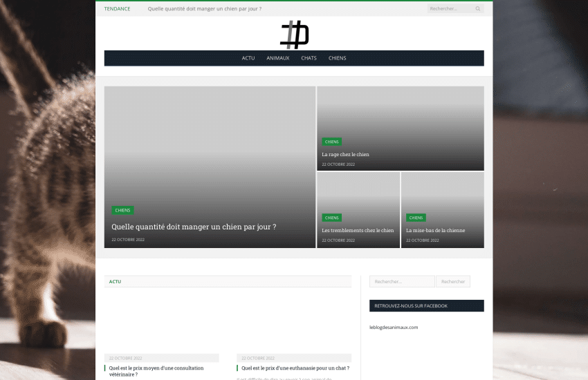Click the site logo in the header
Viewport: 588px width, 380px height.
(294, 35)
